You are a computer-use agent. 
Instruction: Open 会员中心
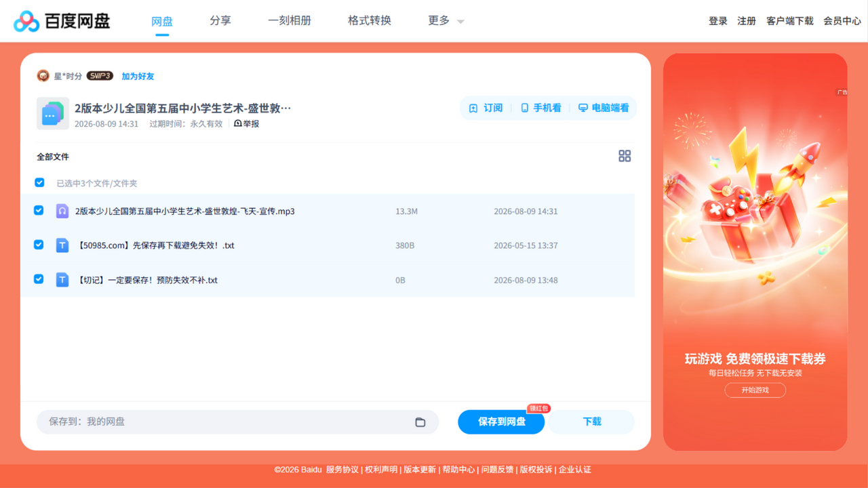coord(842,21)
